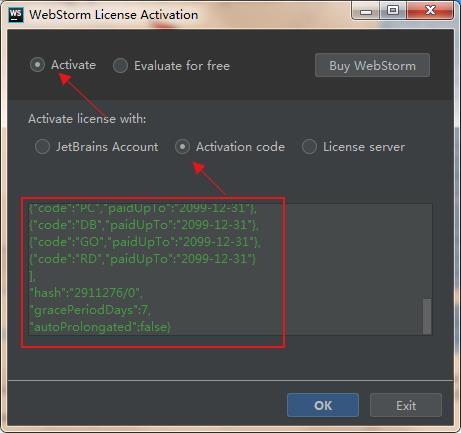Viewport: 461px width, 433px height.
Task: Switch to License server option
Action: tap(309, 147)
